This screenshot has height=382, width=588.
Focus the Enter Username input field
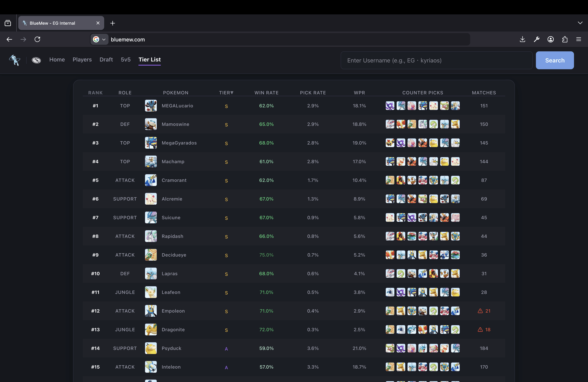coord(436,60)
